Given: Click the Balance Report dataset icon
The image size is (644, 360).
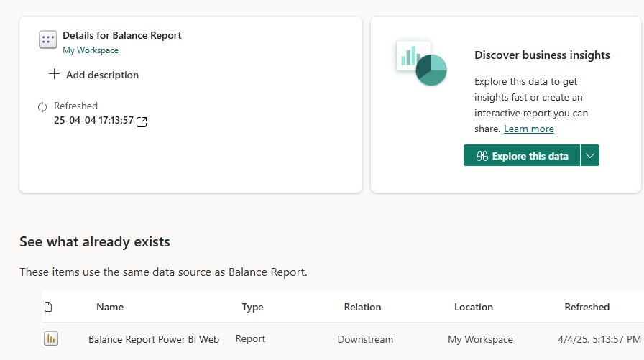Looking at the screenshot, I should pos(48,40).
